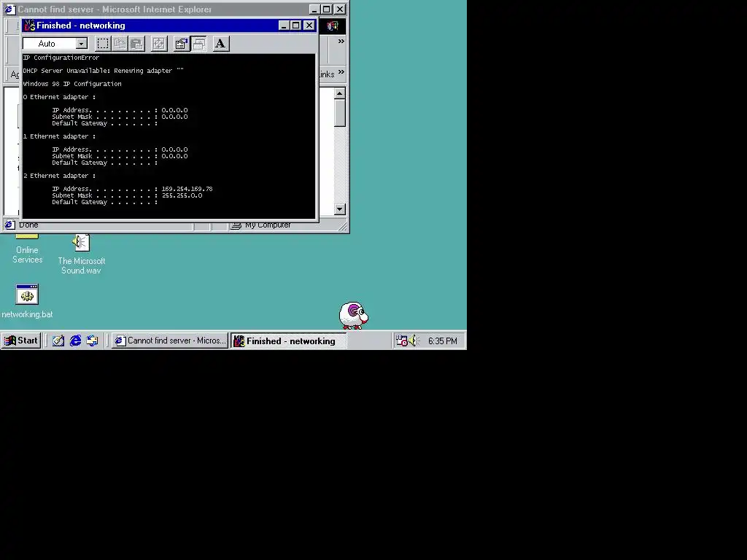The image size is (747, 560).
Task: Click the Windows 98 IP Configuration line
Action: coord(72,84)
